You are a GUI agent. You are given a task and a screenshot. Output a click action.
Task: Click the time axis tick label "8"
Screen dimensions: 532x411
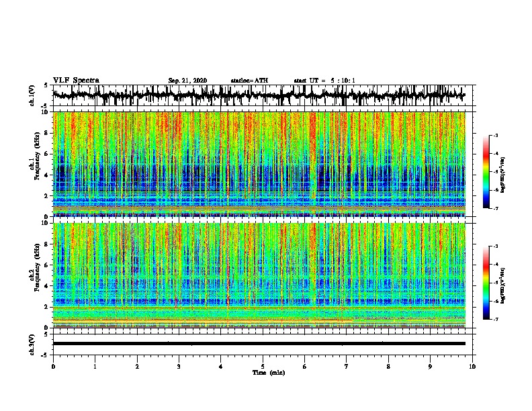click(388, 367)
